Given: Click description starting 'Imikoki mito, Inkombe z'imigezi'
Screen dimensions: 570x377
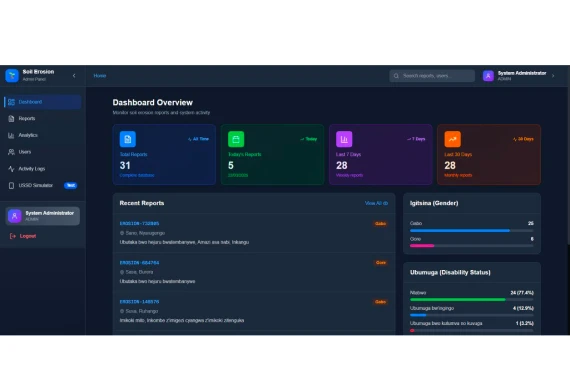Looking at the screenshot, I should tap(182, 321).
